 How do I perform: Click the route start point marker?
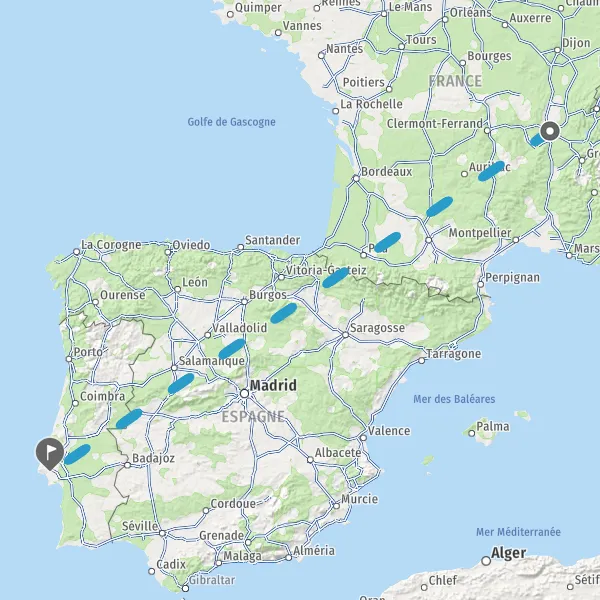pos(550,131)
